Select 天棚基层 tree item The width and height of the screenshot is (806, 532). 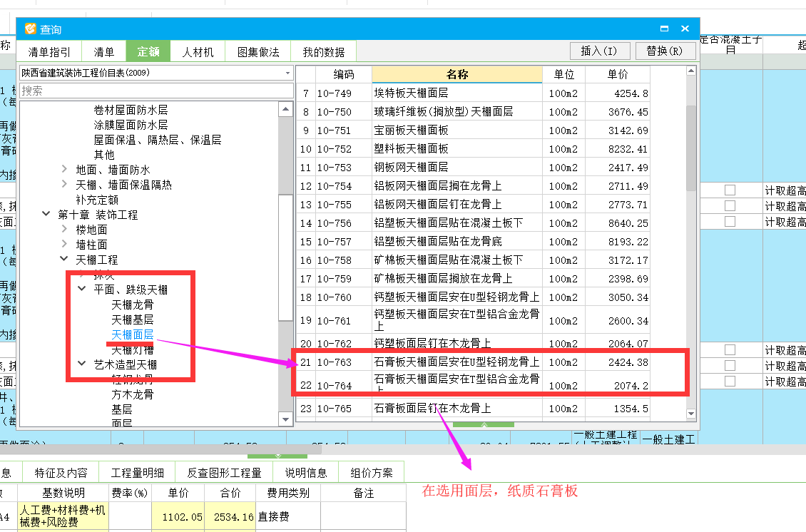133,319
